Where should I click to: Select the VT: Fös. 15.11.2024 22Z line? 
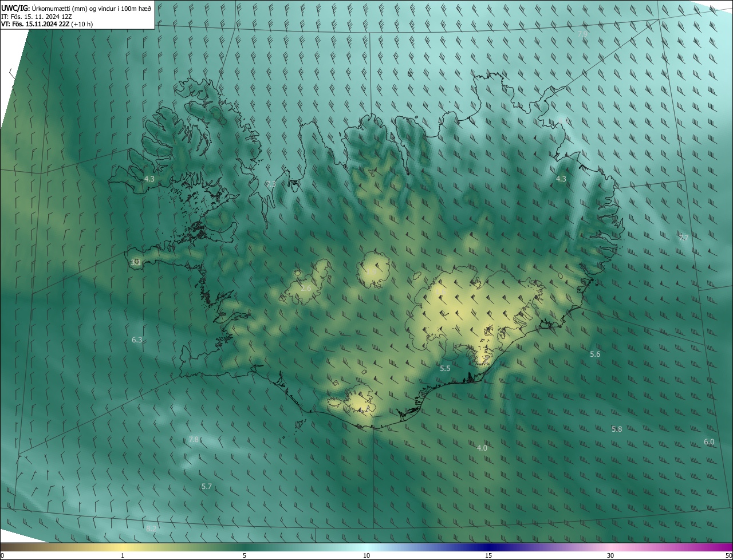point(47,24)
